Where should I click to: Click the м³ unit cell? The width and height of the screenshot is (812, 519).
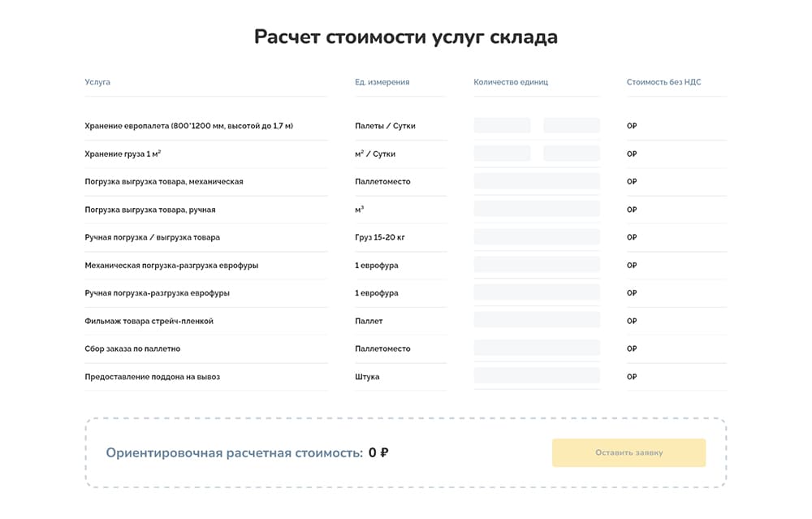point(360,210)
